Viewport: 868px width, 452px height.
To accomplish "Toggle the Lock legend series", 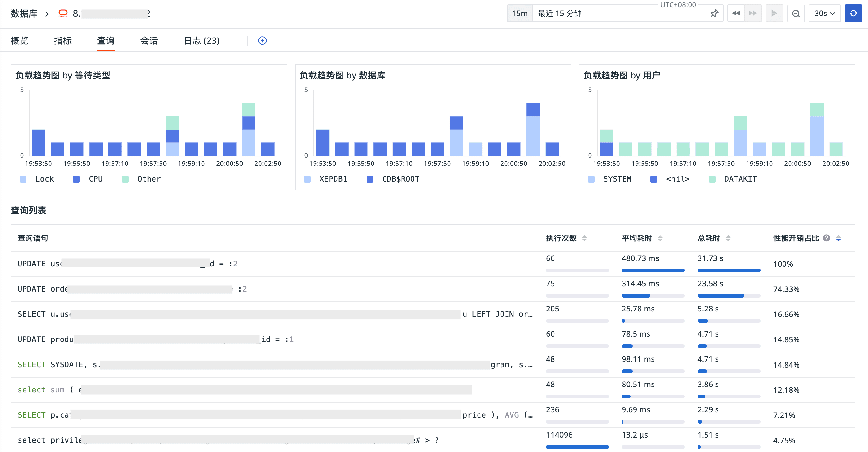I will pos(44,179).
